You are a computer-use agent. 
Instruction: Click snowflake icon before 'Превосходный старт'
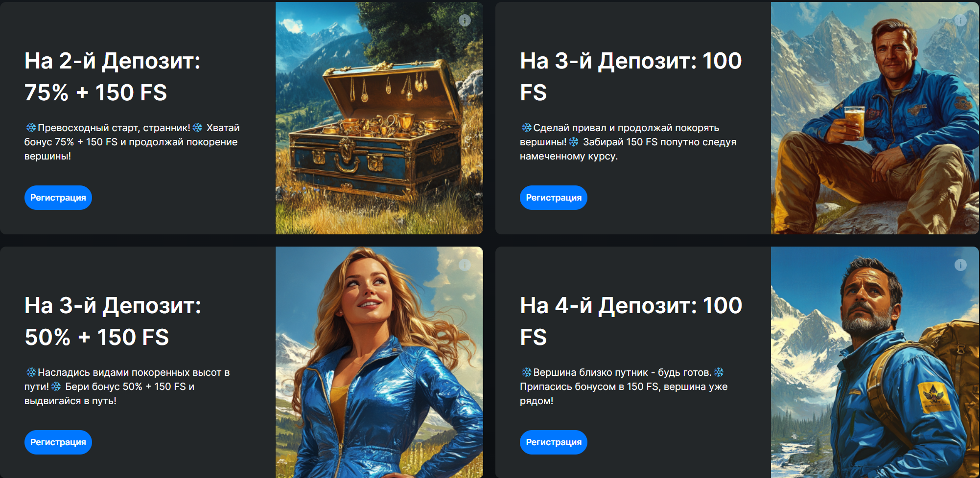point(31,128)
